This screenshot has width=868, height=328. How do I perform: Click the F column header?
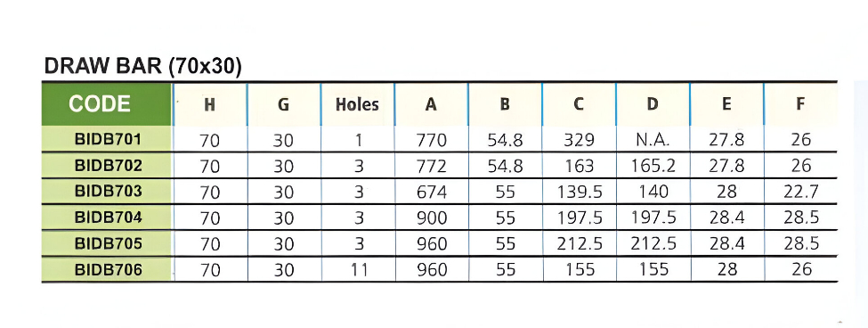point(800,104)
